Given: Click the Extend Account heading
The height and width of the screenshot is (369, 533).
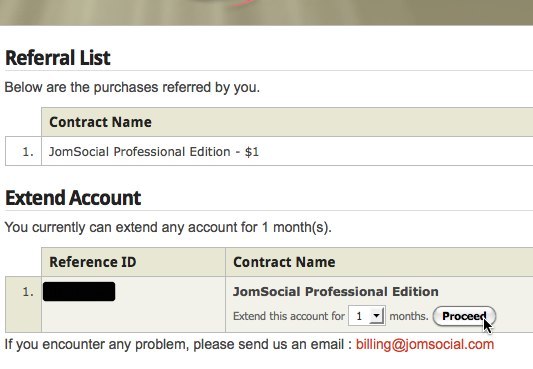Looking at the screenshot, I should 73,198.
